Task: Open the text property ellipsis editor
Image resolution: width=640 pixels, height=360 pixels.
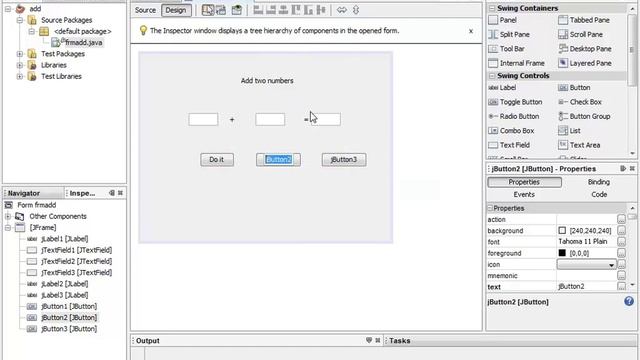Action: pos(621,287)
